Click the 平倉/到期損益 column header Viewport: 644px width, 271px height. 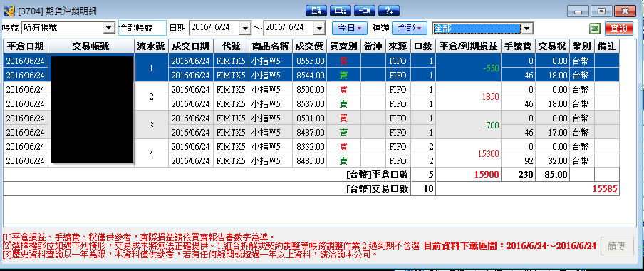pyautogui.click(x=469, y=46)
